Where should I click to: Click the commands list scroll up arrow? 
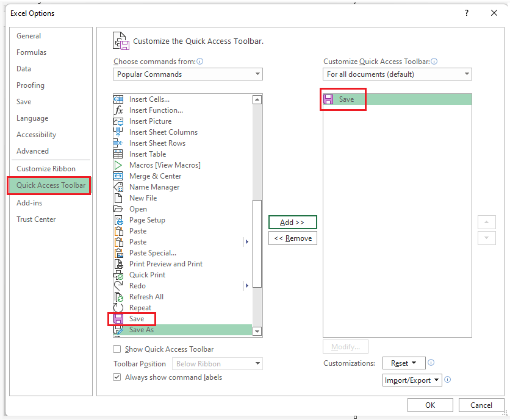[257, 99]
